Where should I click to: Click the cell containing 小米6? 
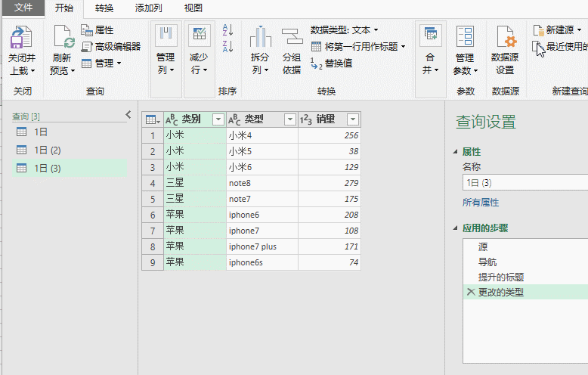click(x=262, y=167)
